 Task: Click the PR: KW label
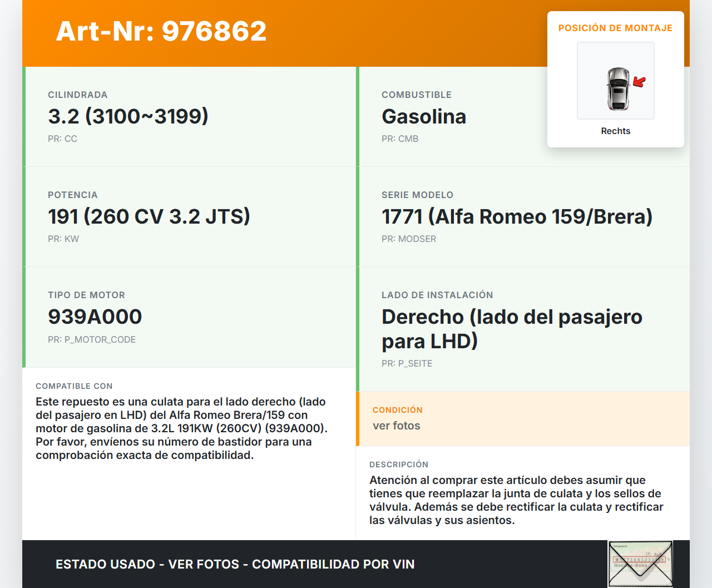coord(63,239)
